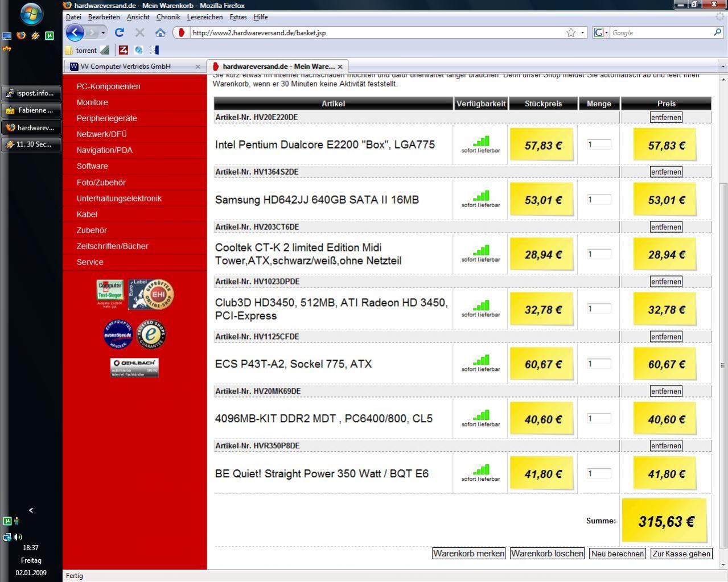The width and height of the screenshot is (728, 582).
Task: Open the Unterhaltungselektronik category link
Action: pos(119,199)
